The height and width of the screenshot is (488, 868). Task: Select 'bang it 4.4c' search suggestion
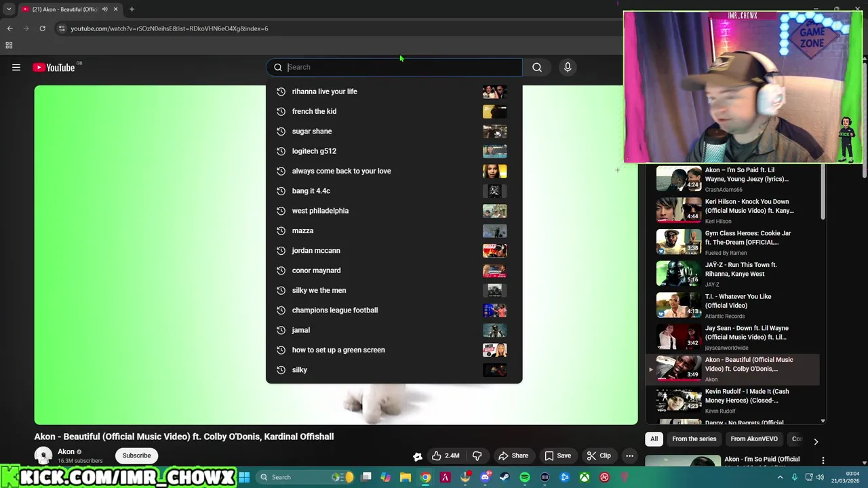tap(394, 190)
